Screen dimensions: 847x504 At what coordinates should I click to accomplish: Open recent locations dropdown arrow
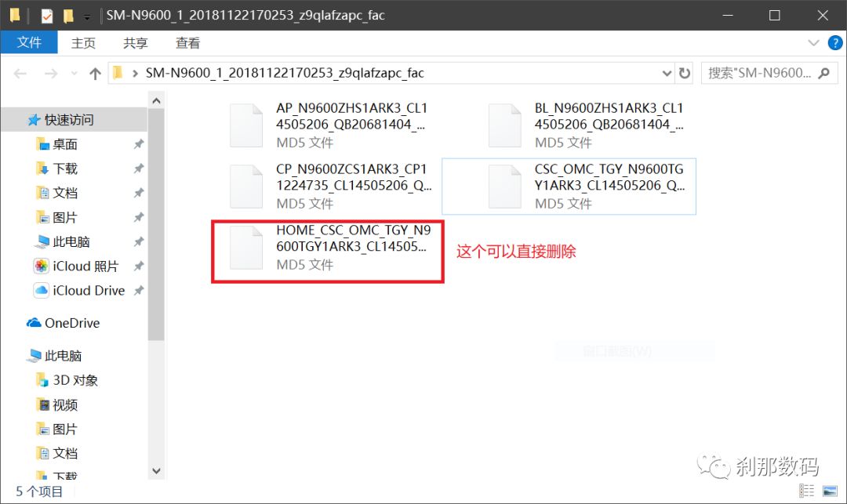click(x=74, y=74)
